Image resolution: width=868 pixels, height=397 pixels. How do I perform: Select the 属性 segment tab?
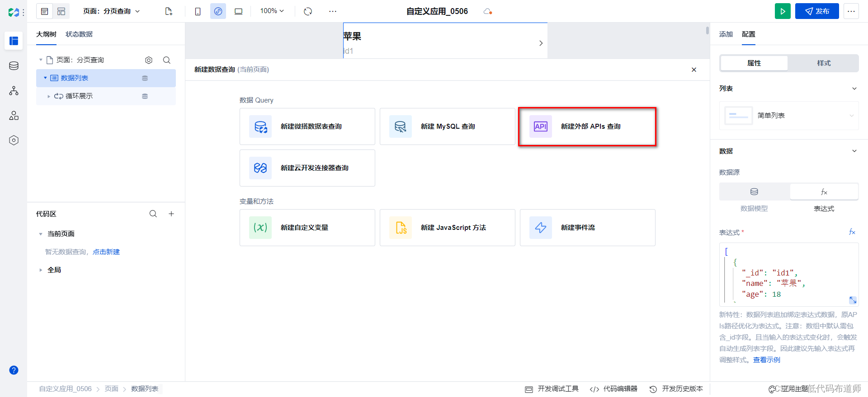click(754, 63)
